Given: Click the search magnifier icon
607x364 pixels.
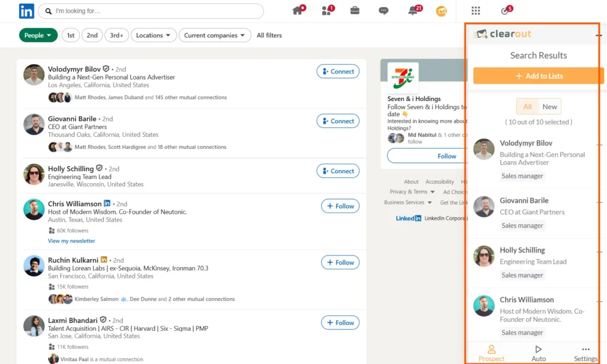Looking at the screenshot, I should click(x=49, y=11).
